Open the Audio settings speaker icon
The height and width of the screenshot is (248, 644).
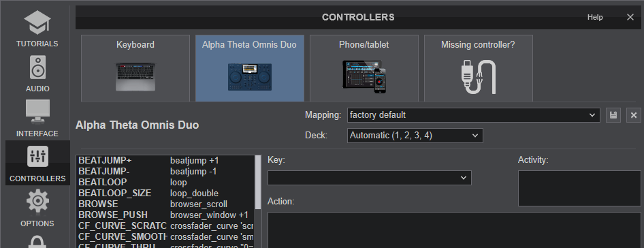[37, 67]
